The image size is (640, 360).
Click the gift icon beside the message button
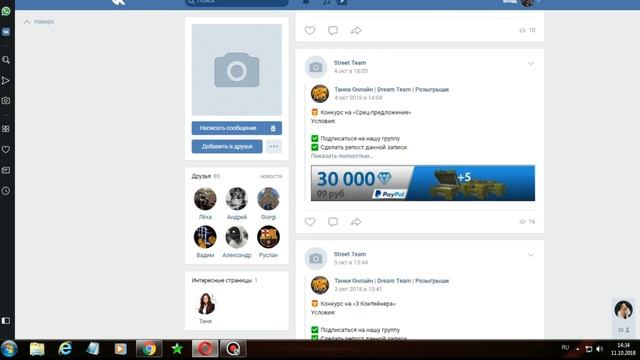coord(273,128)
